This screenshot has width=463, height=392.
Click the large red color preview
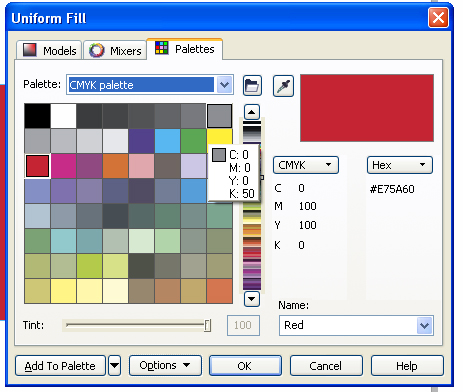pyautogui.click(x=367, y=108)
